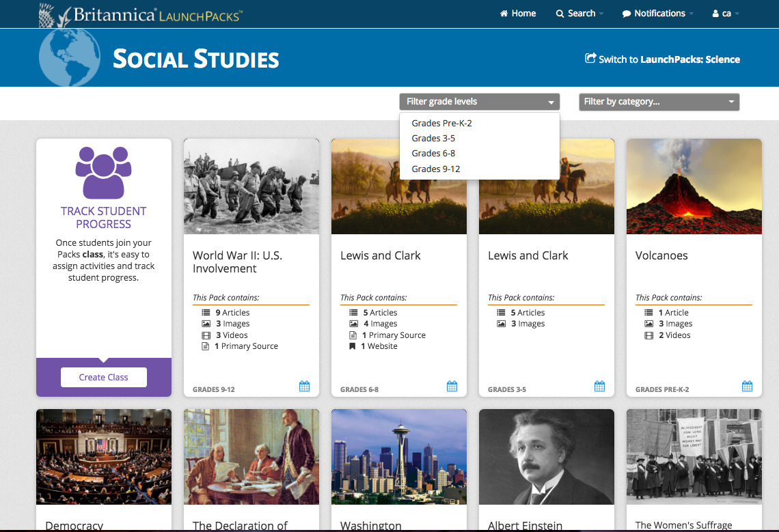
Task: Select the Grades 9-12 option
Action: [435, 169]
